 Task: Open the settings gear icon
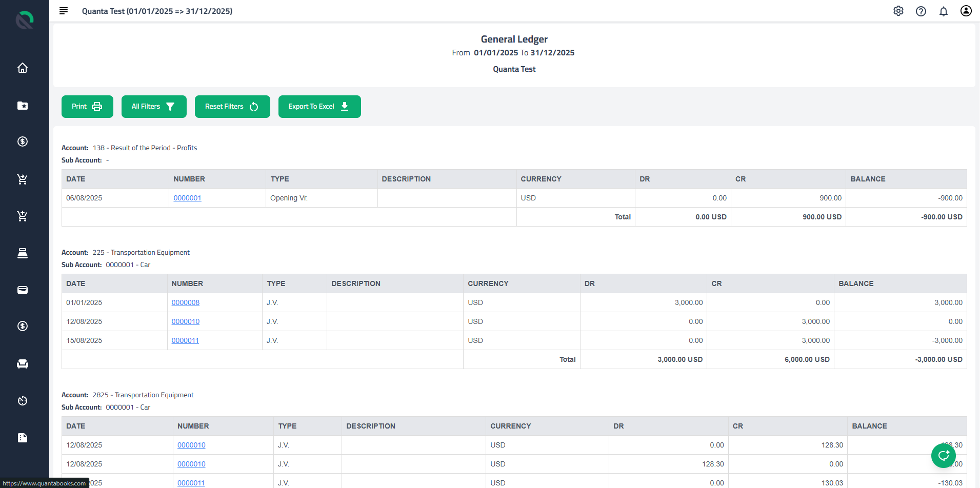point(898,11)
